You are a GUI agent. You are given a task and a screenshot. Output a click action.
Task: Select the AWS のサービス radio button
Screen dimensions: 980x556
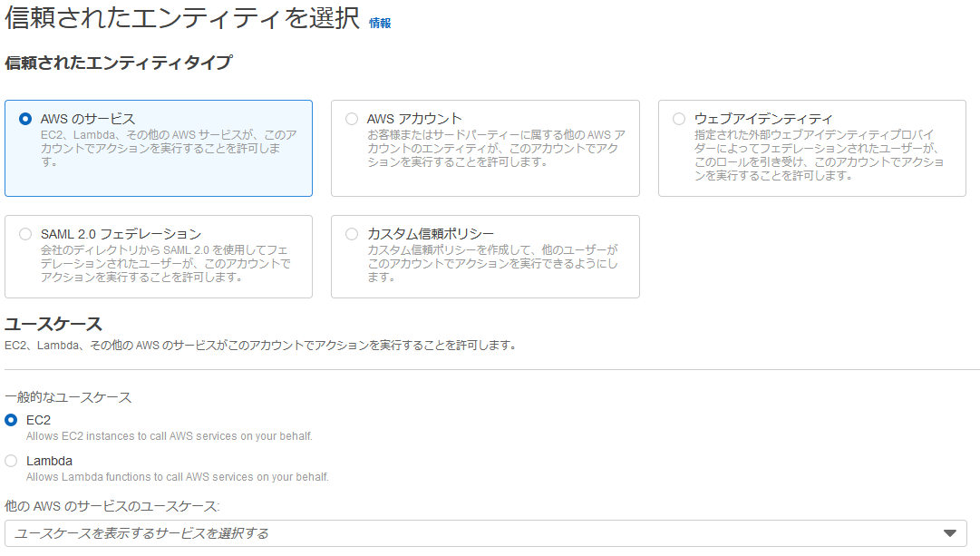pos(25,119)
